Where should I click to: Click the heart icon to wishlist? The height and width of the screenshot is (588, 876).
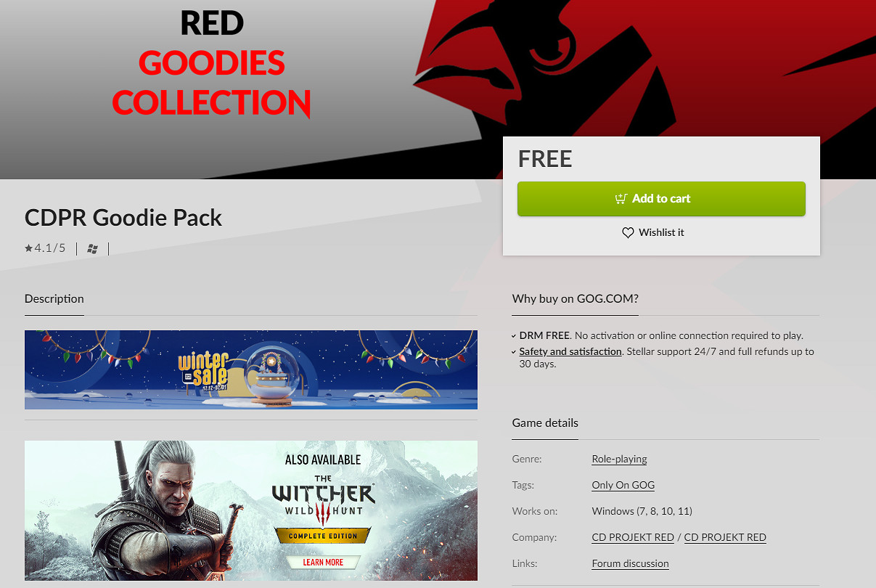628,233
